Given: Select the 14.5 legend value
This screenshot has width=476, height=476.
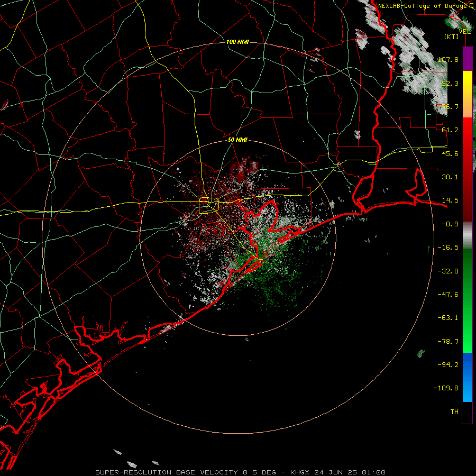Looking at the screenshot, I should [x=450, y=200].
